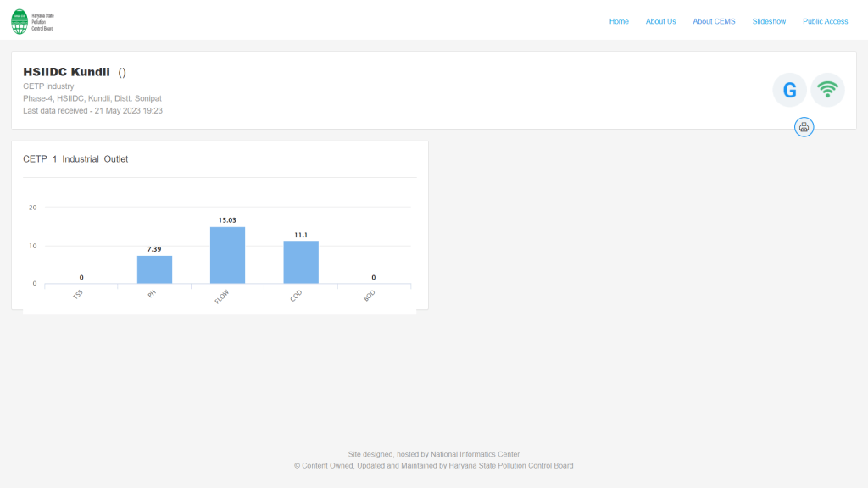Open the About CEMS menu item
The width and height of the screenshot is (868, 488).
(714, 21)
